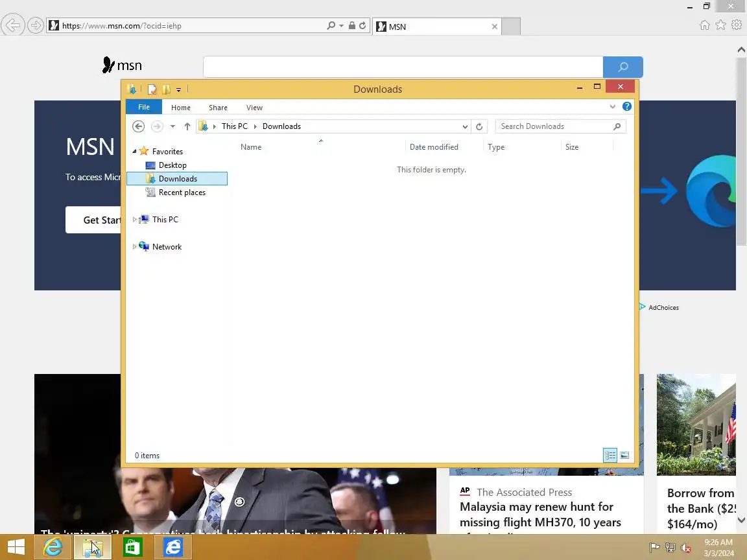Go up one folder level
This screenshot has width=747, height=560.
[x=187, y=126]
